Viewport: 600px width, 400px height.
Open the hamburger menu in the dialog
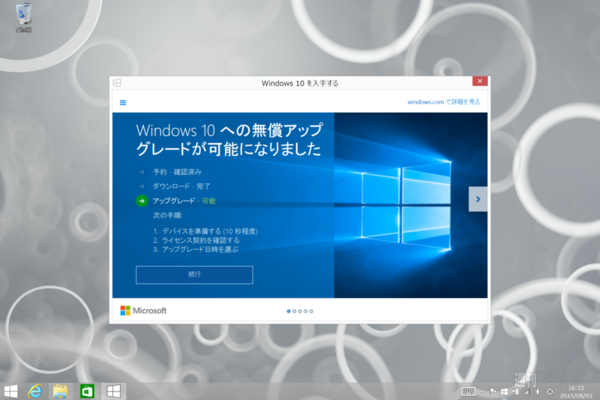[x=123, y=102]
